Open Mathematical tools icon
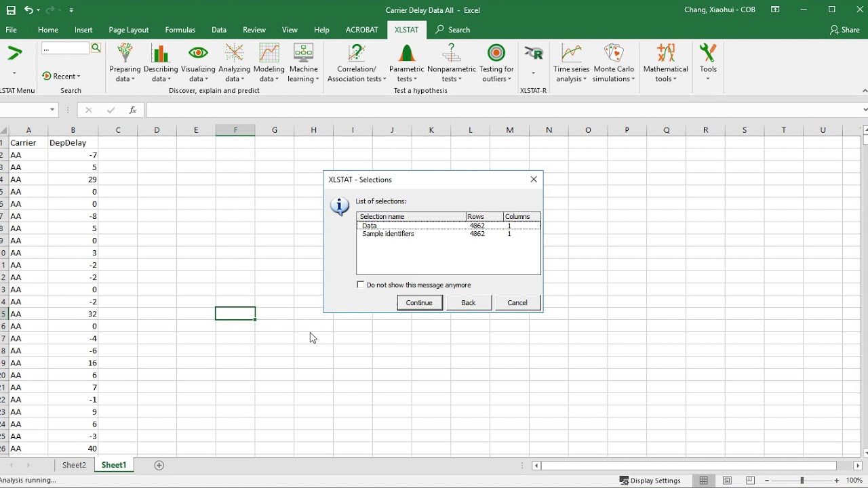This screenshot has width=868, height=488. pyautogui.click(x=666, y=53)
